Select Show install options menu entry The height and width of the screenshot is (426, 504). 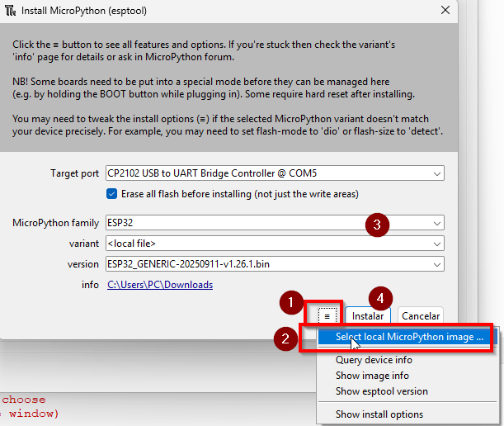379,414
